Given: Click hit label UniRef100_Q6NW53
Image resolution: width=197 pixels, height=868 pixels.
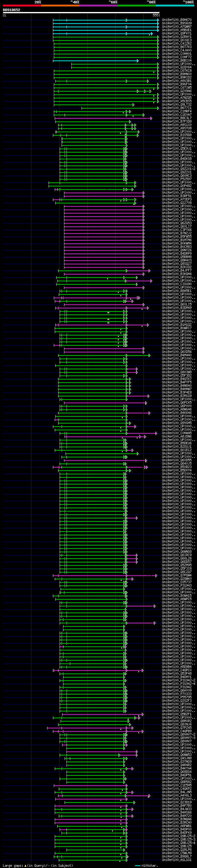Looking at the screenshot, I should 177,755.
